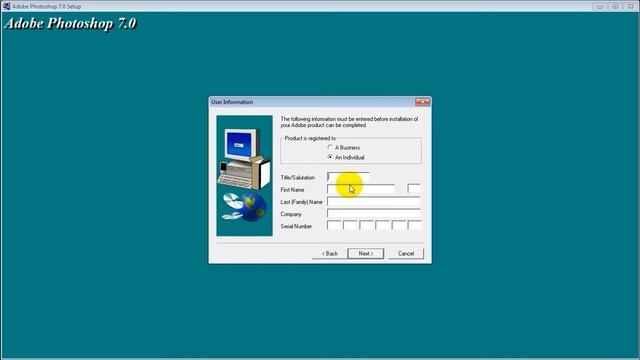Screen dimensions: 640x360
Task: Proceed with the Next button
Action: 366,253
